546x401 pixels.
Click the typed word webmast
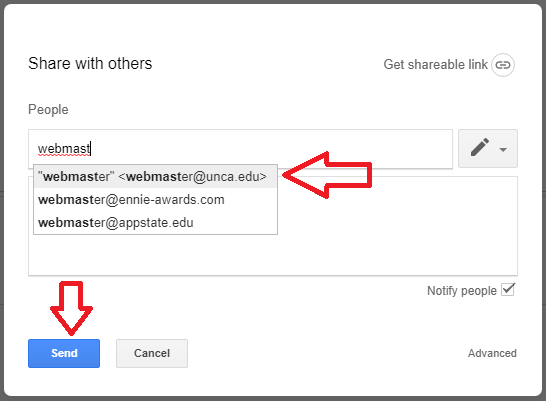pos(64,149)
